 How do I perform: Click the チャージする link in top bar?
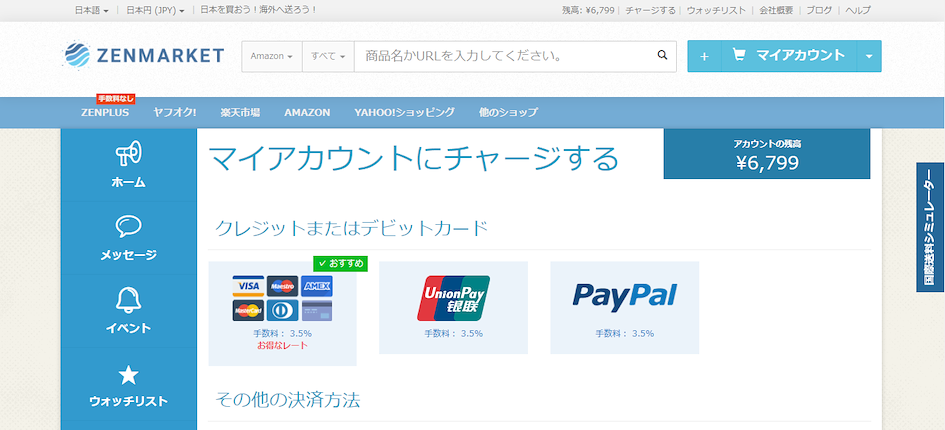pos(650,10)
